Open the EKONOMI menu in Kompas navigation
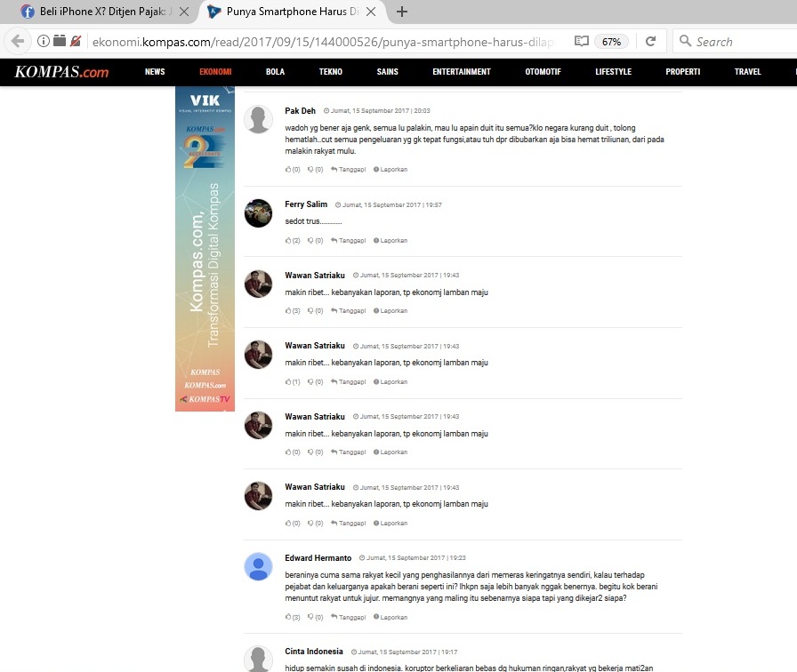 point(215,72)
